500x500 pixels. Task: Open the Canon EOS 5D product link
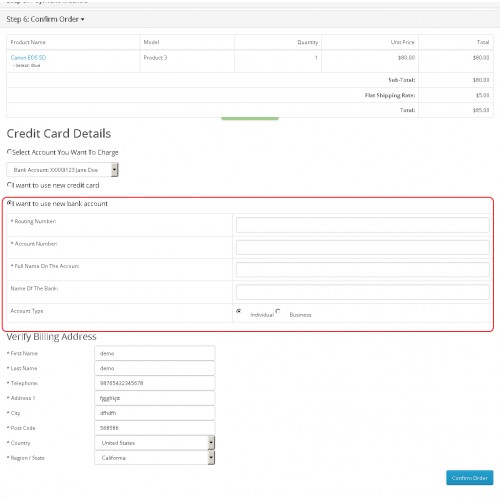[28, 58]
